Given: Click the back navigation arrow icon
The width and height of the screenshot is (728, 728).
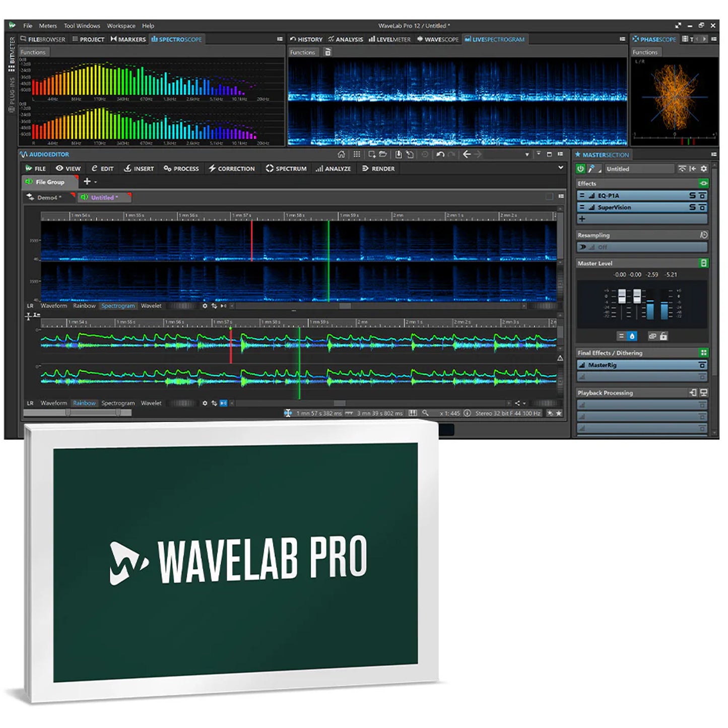Looking at the screenshot, I should pos(467,155).
